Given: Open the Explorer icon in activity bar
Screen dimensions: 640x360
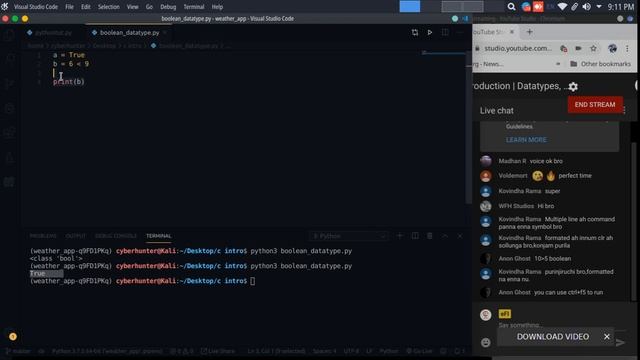Looking at the screenshot, I should coord(9,36).
